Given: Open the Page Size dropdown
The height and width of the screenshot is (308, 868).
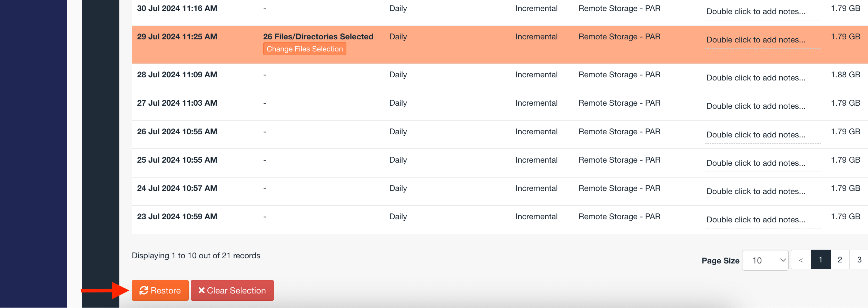Looking at the screenshot, I should (x=765, y=260).
